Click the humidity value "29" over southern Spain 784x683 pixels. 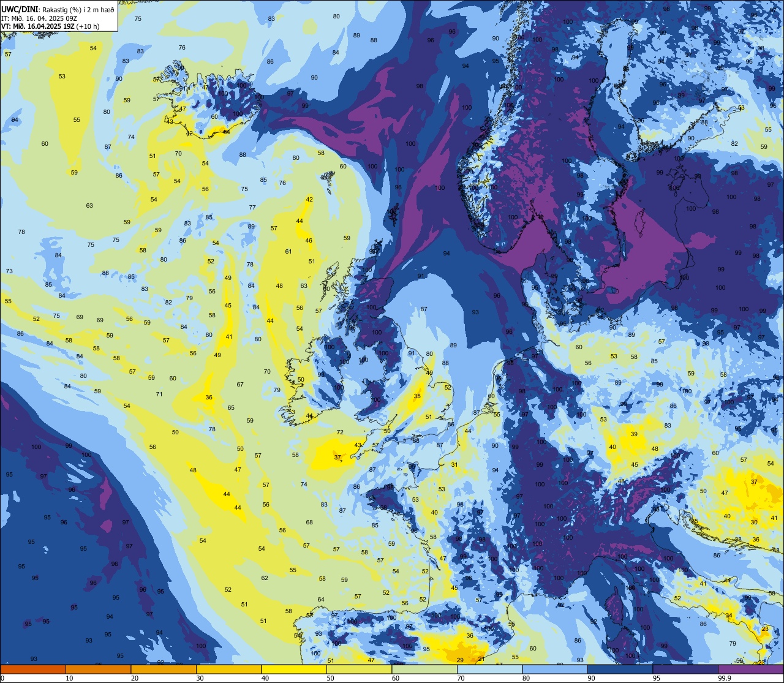click(460, 660)
